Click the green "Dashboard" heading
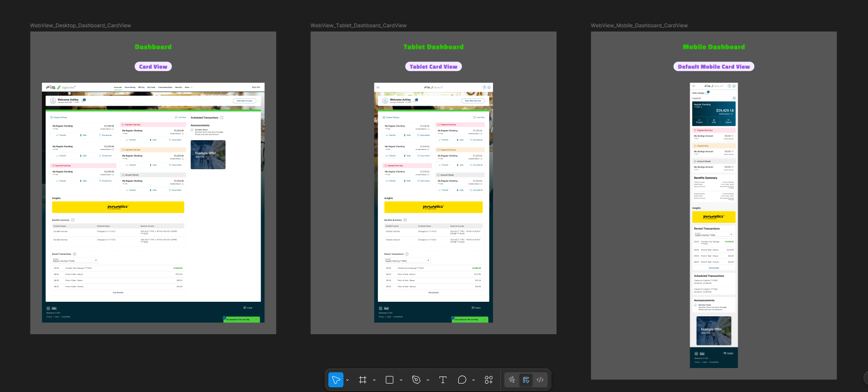This screenshot has height=392, width=868. [153, 47]
